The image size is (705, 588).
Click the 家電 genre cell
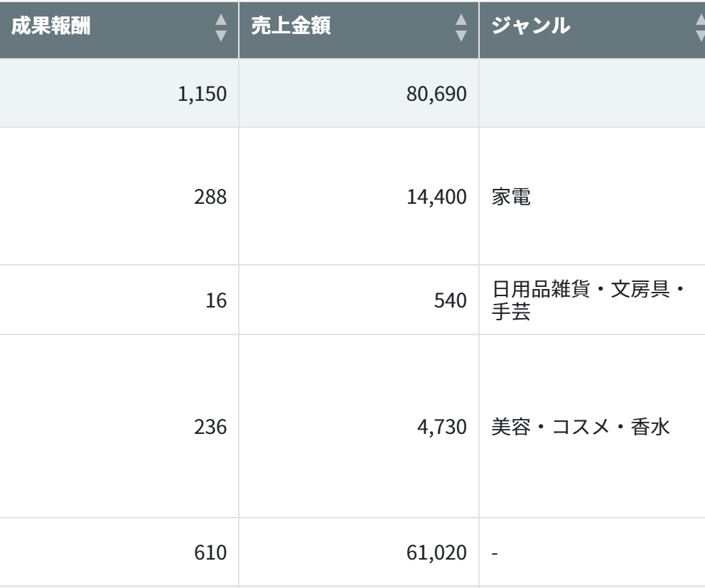pos(510,197)
